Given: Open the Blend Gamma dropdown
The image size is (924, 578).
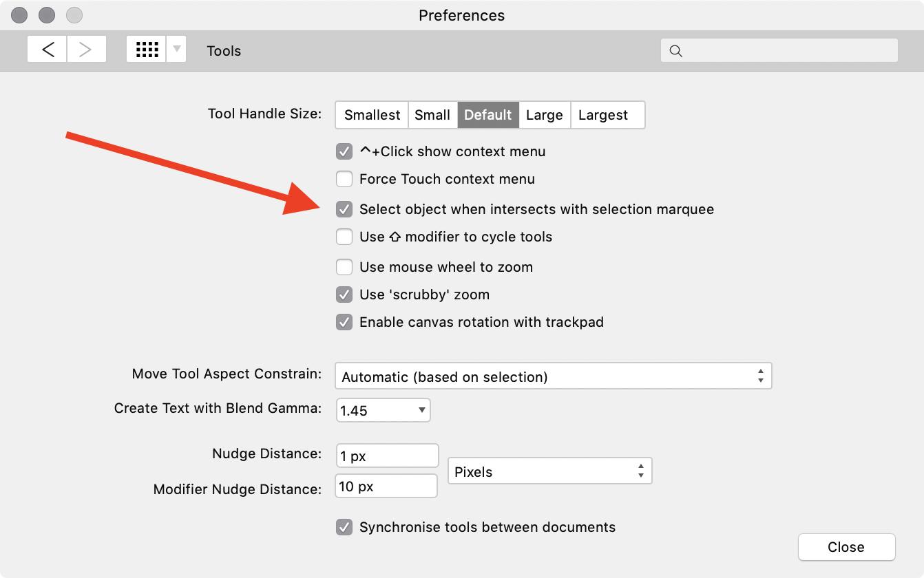Looking at the screenshot, I should (383, 410).
